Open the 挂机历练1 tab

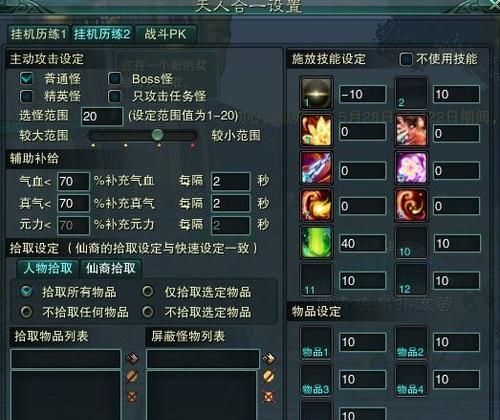38,34
